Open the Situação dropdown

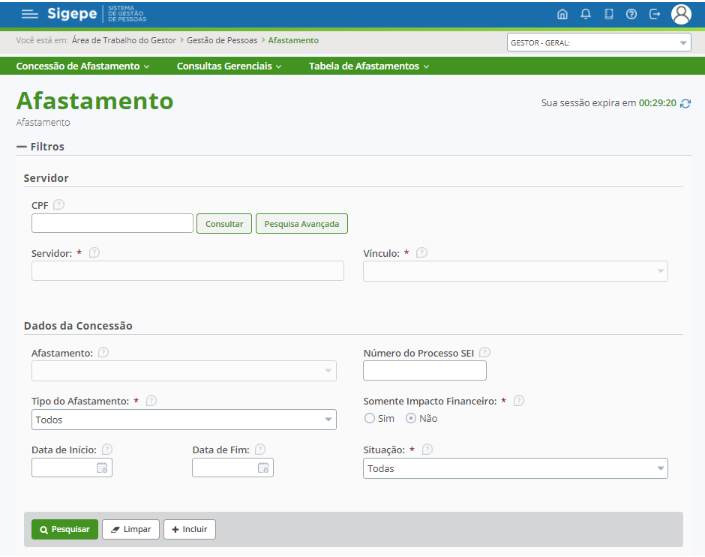515,468
